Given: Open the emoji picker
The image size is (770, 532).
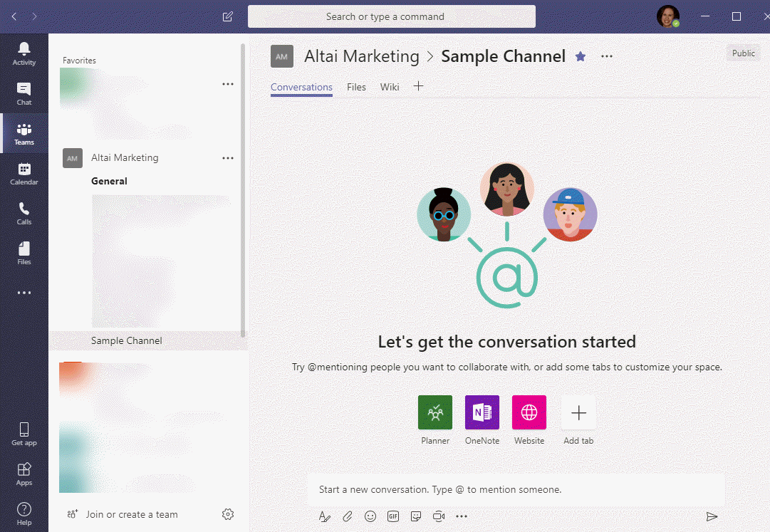Looking at the screenshot, I should coord(370,516).
